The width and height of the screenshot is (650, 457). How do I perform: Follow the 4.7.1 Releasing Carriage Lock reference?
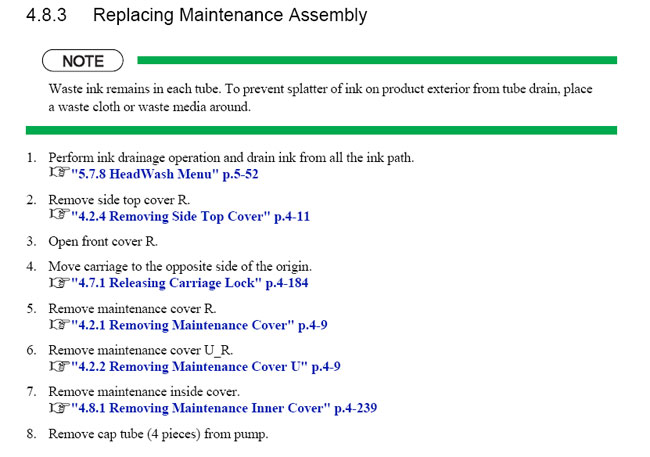[x=189, y=283]
